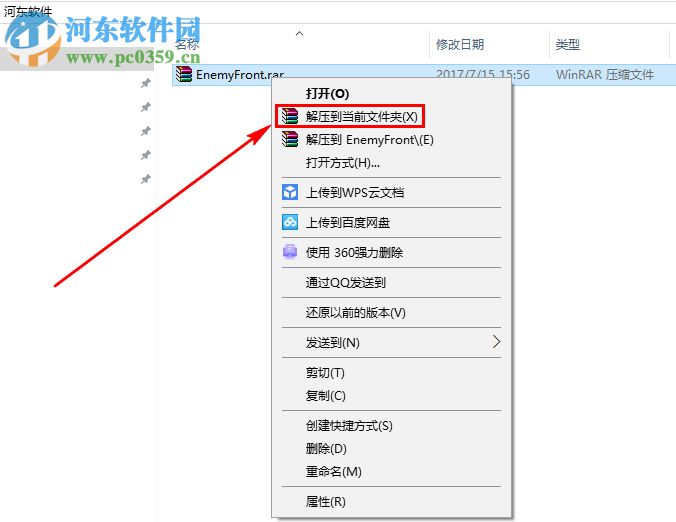Click the sort direction arrow above 名称
This screenshot has height=522, width=676.
[x=300, y=34]
